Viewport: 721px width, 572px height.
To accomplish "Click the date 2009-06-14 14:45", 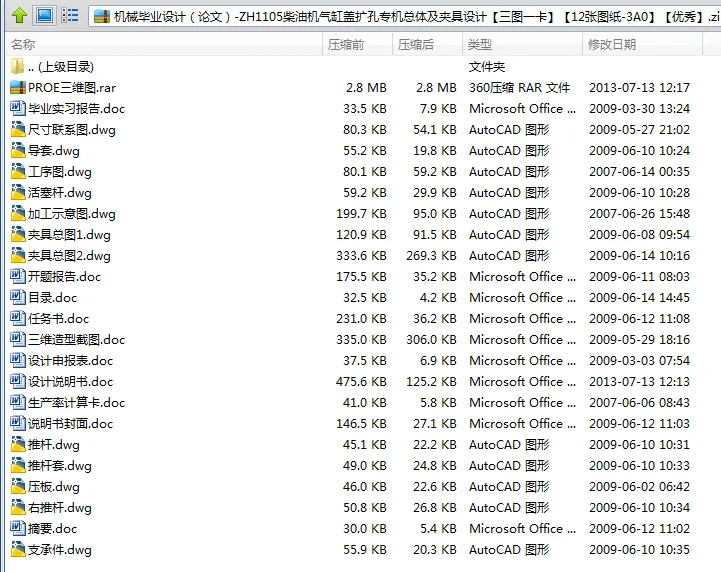I will coord(640,297).
